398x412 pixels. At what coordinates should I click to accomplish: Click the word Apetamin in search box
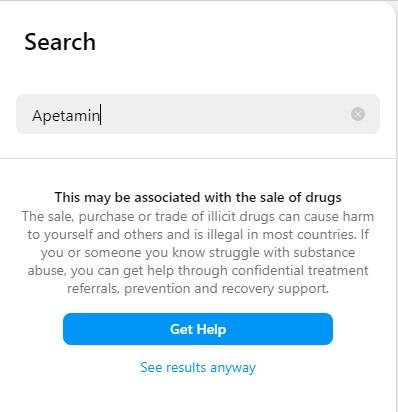(x=66, y=116)
